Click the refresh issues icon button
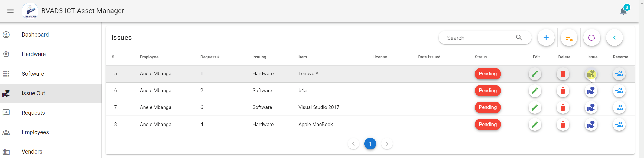This screenshot has width=644, height=158. (592, 38)
